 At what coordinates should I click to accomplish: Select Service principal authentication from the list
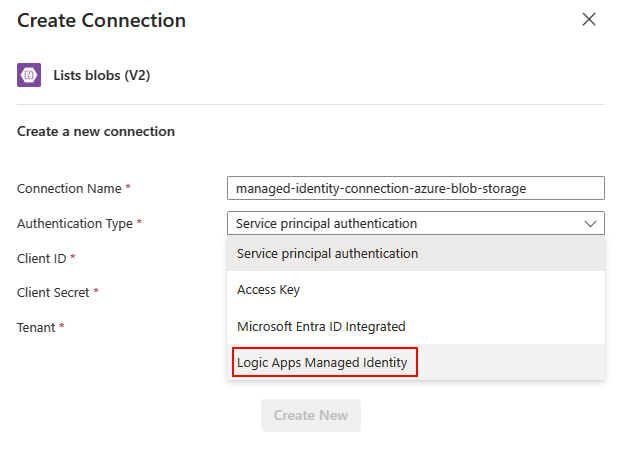coord(327,254)
